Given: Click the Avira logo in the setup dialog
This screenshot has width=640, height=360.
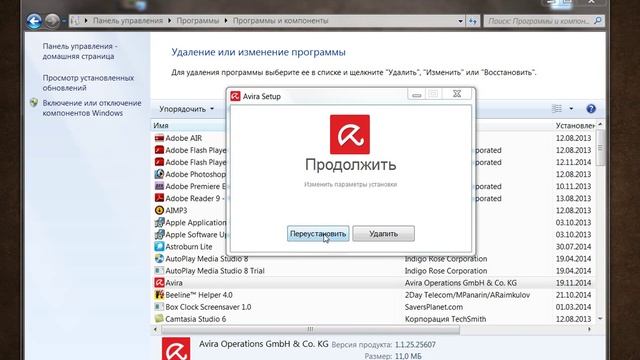Looking at the screenshot, I should click(x=350, y=135).
